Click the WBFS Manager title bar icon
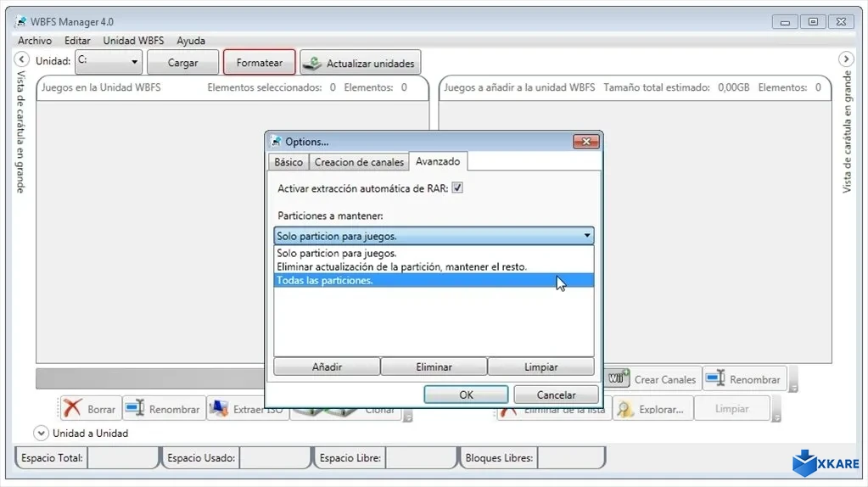This screenshot has width=868, height=487. (21, 21)
